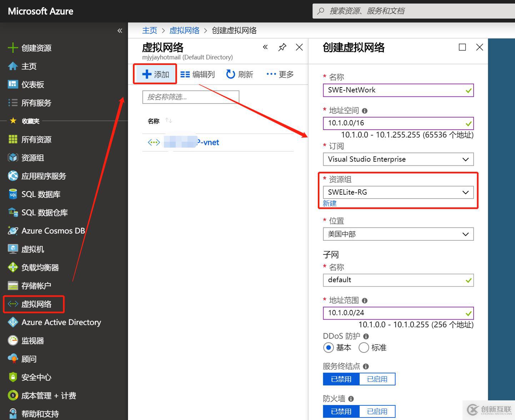Image resolution: width=515 pixels, height=420 pixels.
Task: Open 安全中心 (Security Center) in sidebar
Action: 36,377
